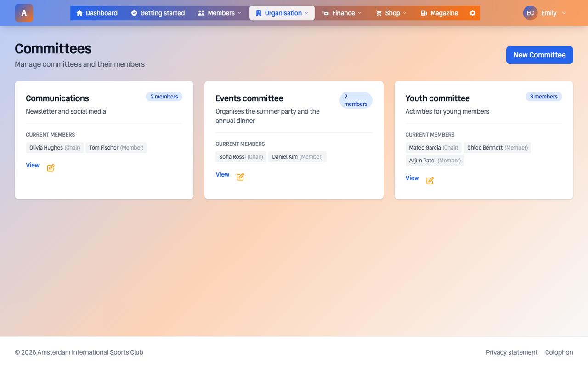Click the Olivia Hughes (Chair) member tag
588x368 pixels.
55,148
